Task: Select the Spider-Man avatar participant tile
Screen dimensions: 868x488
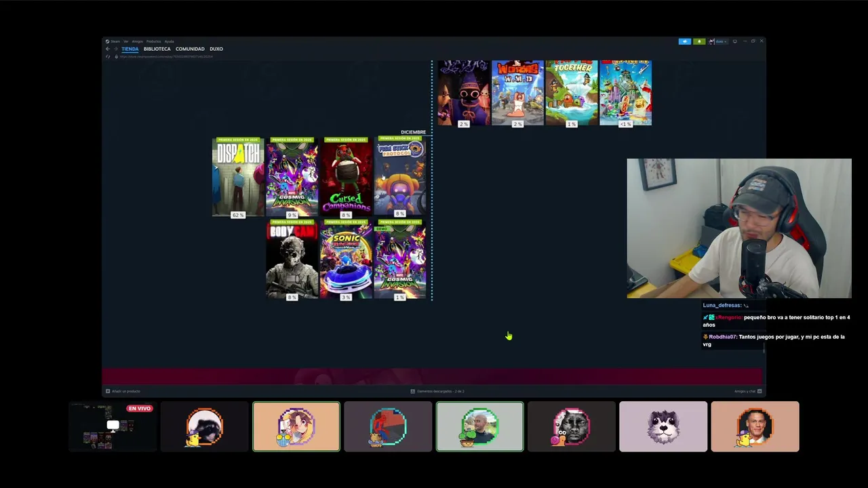Action: pos(388,426)
